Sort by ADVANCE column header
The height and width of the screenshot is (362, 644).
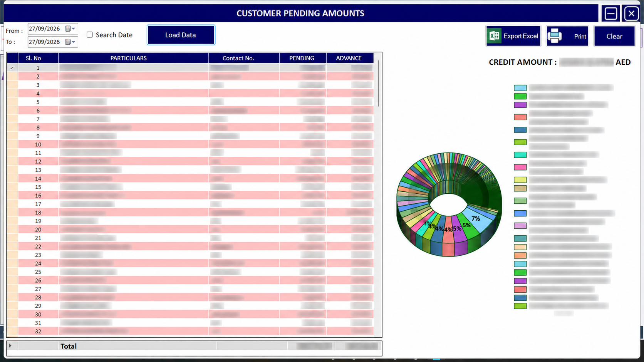pos(350,58)
